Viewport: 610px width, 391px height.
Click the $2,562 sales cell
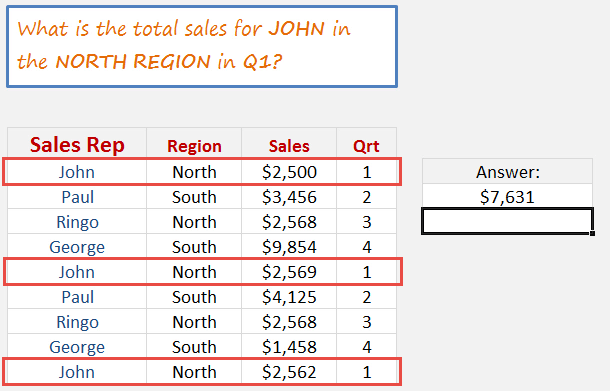click(x=289, y=372)
